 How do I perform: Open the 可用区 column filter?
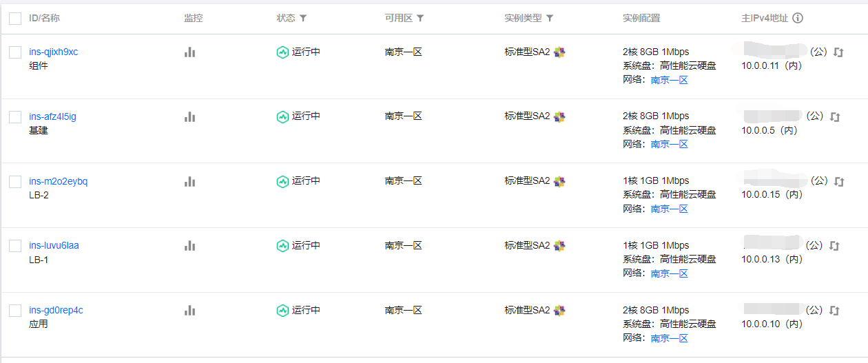420,19
